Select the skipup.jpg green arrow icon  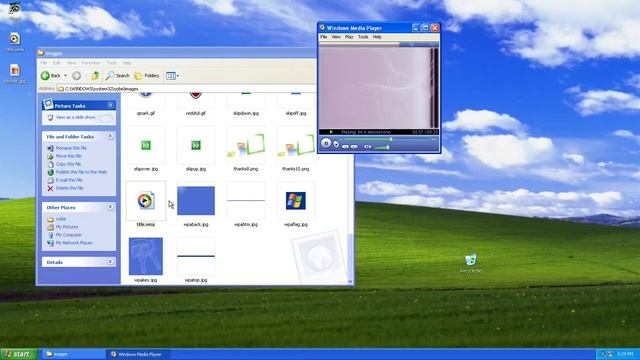coord(196,145)
